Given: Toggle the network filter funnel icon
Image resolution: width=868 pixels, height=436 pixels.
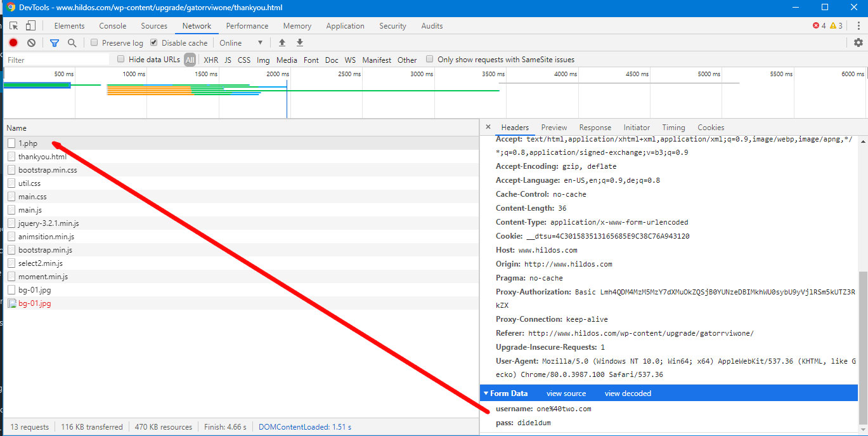Looking at the screenshot, I should point(55,43).
